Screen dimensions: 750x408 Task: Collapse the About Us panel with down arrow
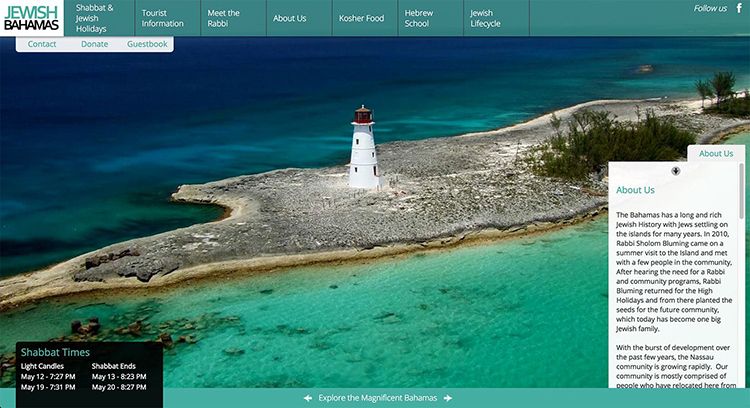(675, 171)
